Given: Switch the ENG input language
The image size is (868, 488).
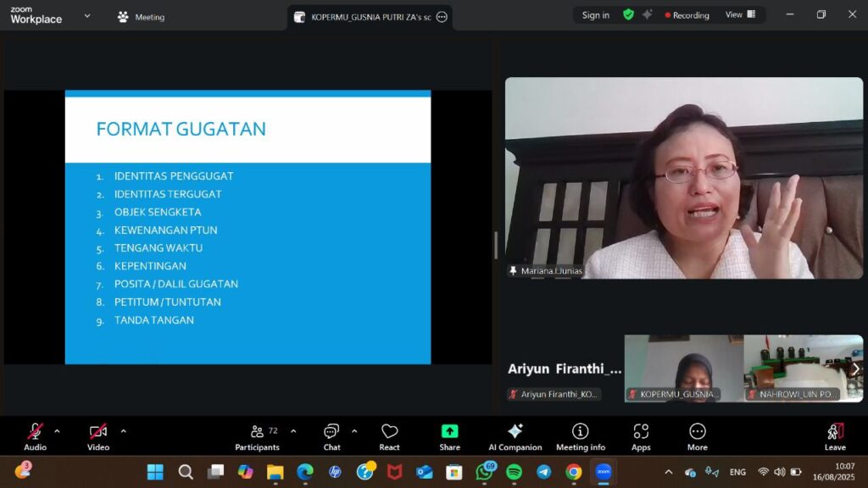Looking at the screenshot, I should coord(737,472).
